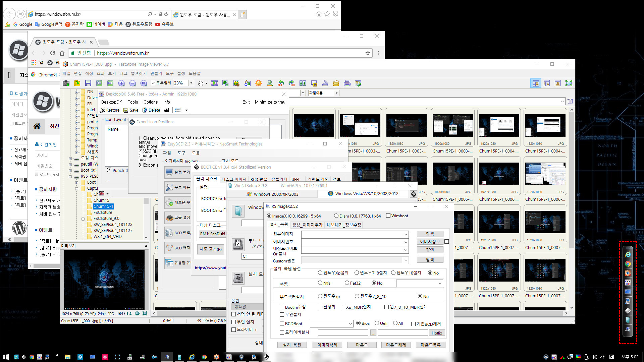Open the 대상드라이브 combo box

[x=355, y=250]
